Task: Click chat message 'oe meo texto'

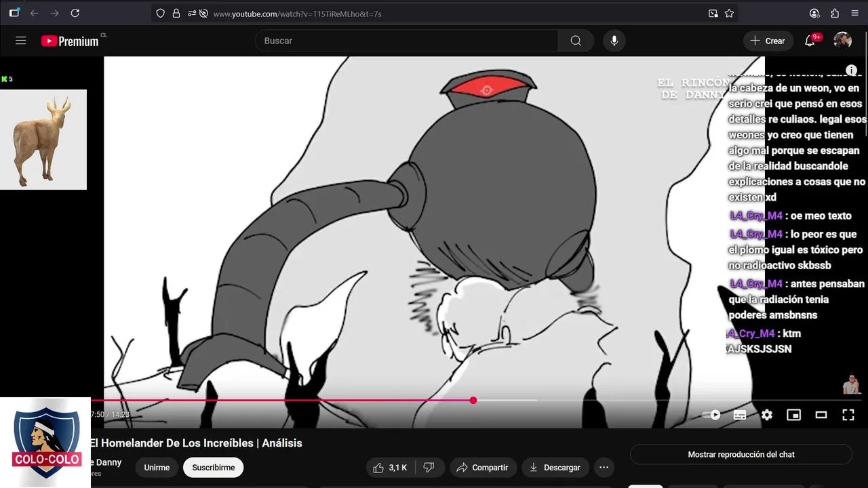Action: coord(821,216)
